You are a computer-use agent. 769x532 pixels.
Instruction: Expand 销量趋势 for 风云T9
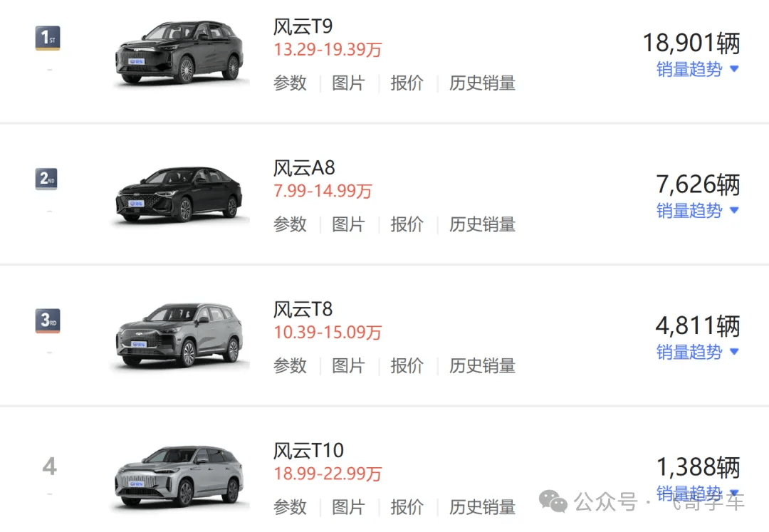tap(697, 69)
